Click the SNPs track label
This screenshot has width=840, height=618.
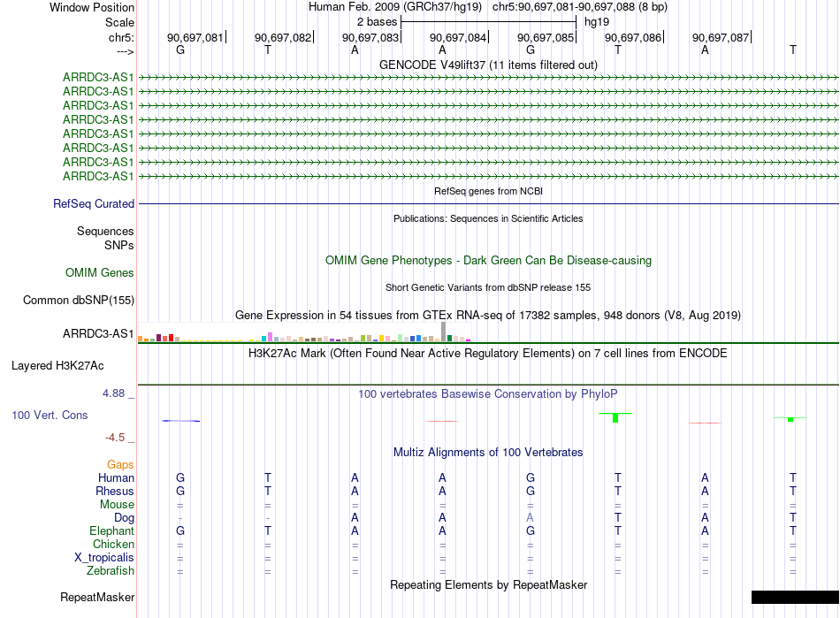click(119, 245)
